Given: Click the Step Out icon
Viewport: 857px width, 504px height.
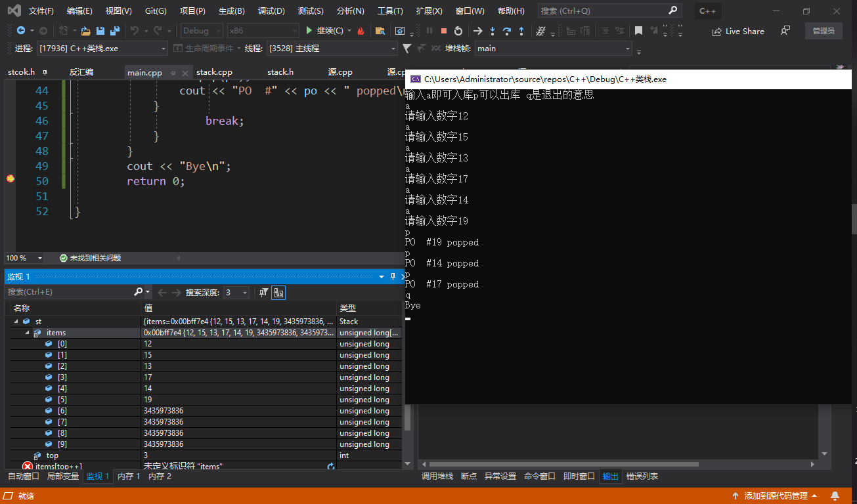Looking at the screenshot, I should [521, 31].
